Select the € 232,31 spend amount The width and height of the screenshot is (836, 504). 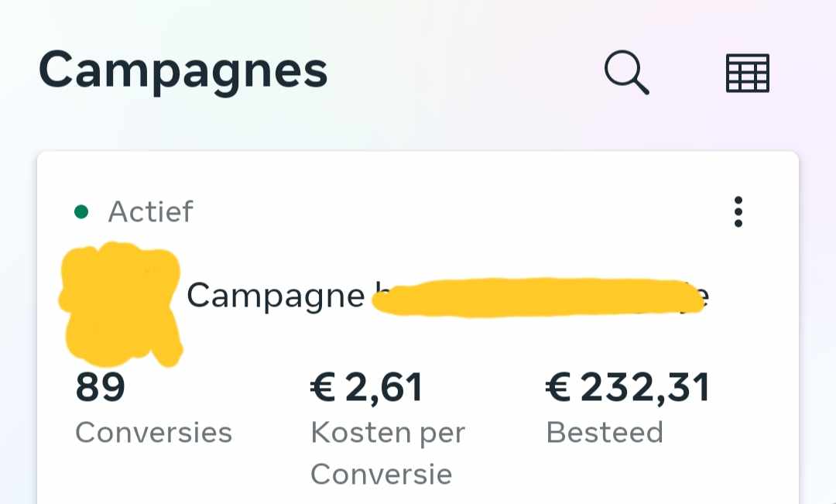pos(628,388)
